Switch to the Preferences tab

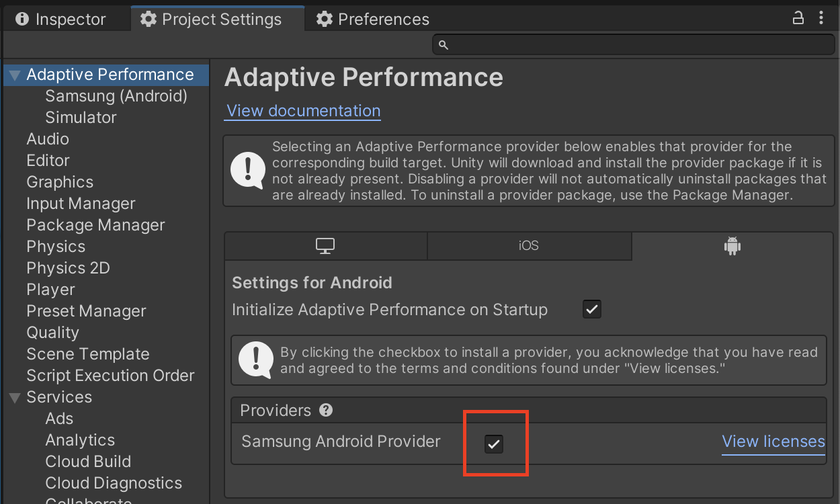[372, 19]
